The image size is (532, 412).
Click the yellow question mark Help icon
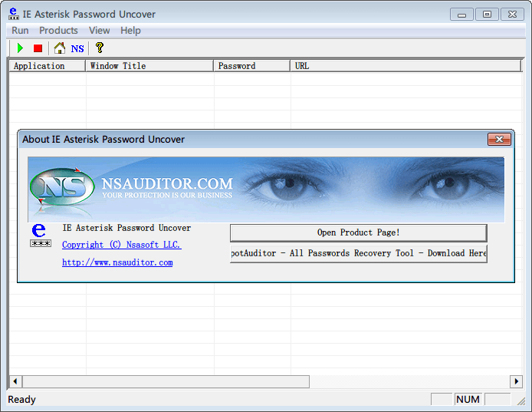pyautogui.click(x=100, y=48)
